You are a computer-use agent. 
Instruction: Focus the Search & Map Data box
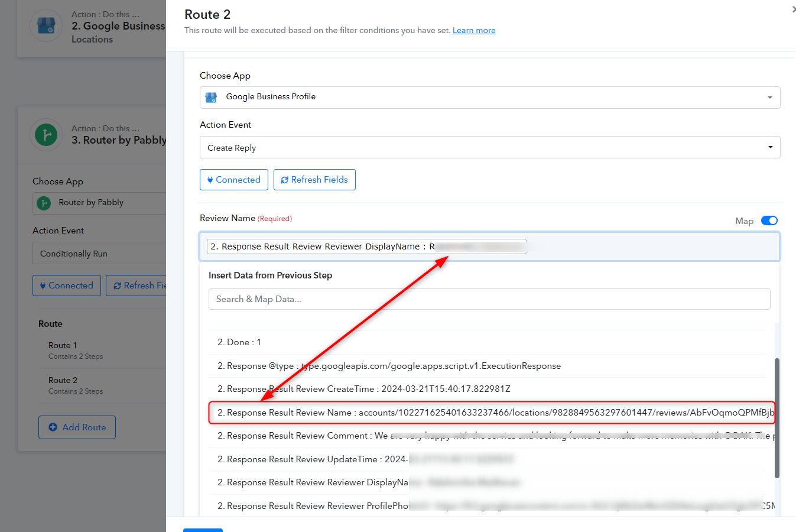coord(489,299)
